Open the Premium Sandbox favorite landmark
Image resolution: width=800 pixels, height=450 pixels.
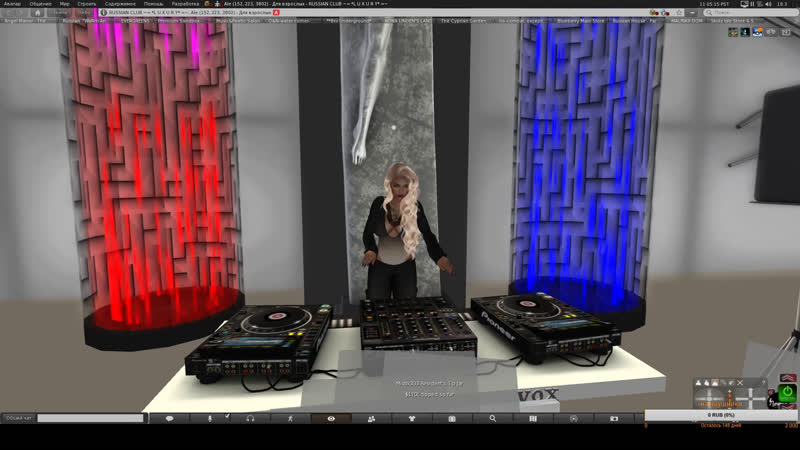179,21
